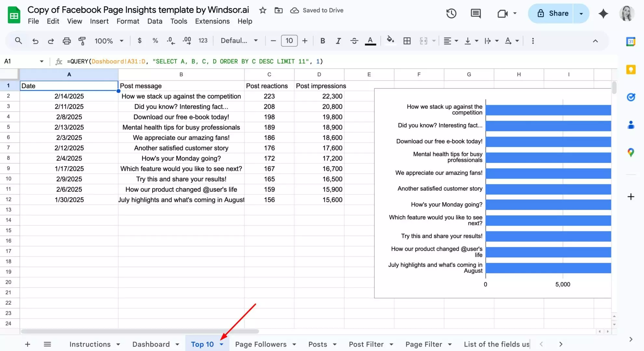Start a Meet call with camera icon
Image resolution: width=644 pixels, height=351 pixels.
point(502,13)
